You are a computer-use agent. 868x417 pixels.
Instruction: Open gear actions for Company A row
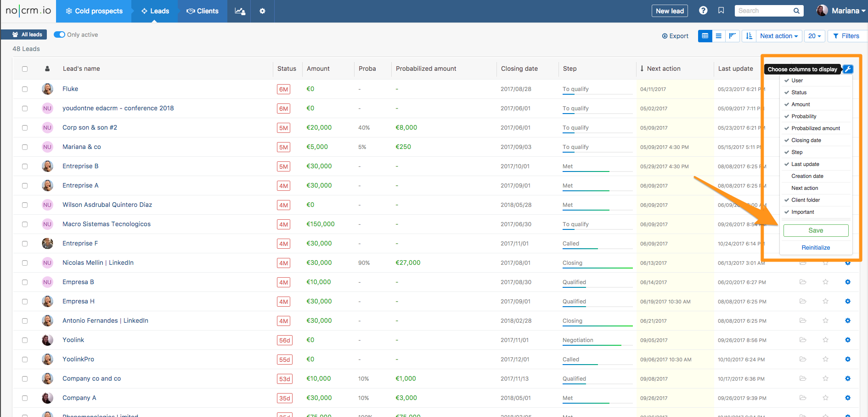click(x=848, y=398)
